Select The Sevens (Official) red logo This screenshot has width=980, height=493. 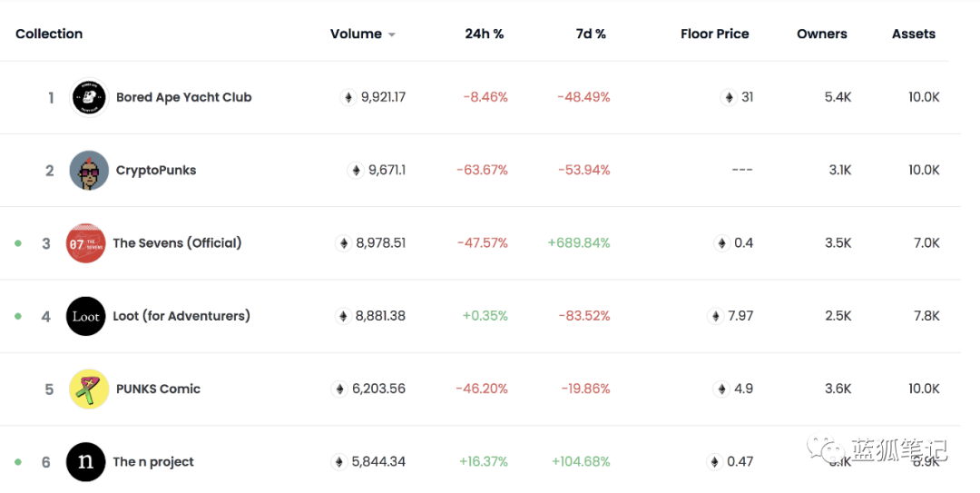[x=86, y=243]
